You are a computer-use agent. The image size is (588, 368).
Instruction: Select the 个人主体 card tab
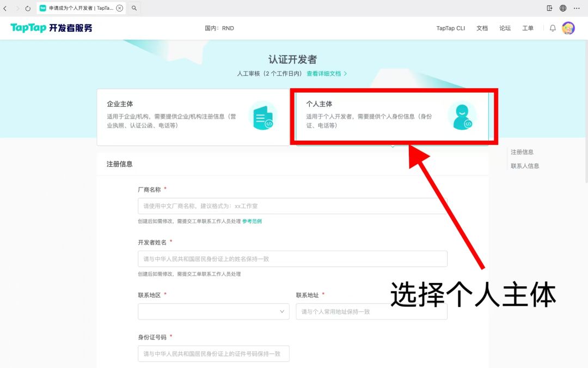point(392,117)
